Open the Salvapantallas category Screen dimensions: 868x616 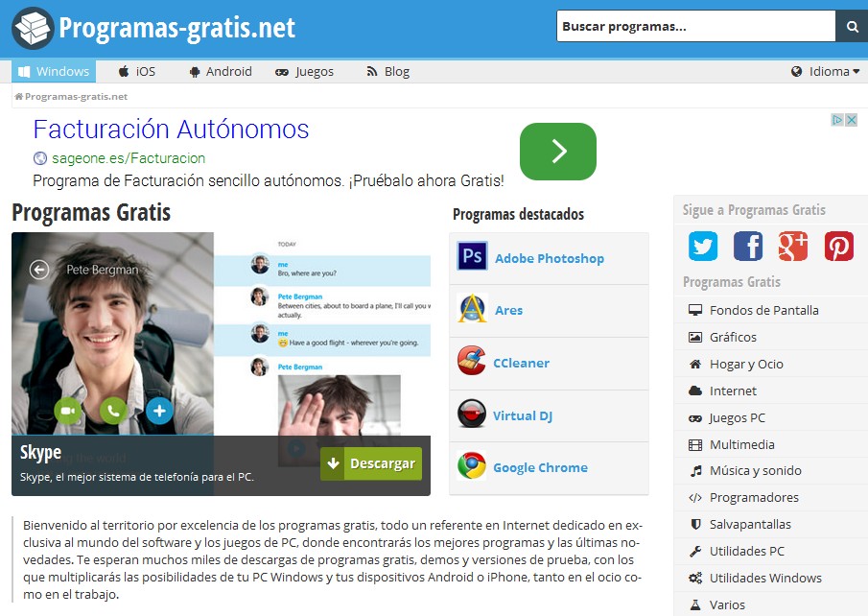tap(750, 524)
